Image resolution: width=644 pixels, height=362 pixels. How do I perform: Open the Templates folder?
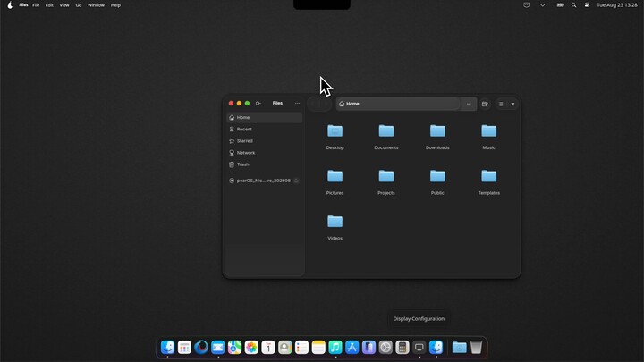[x=488, y=181]
